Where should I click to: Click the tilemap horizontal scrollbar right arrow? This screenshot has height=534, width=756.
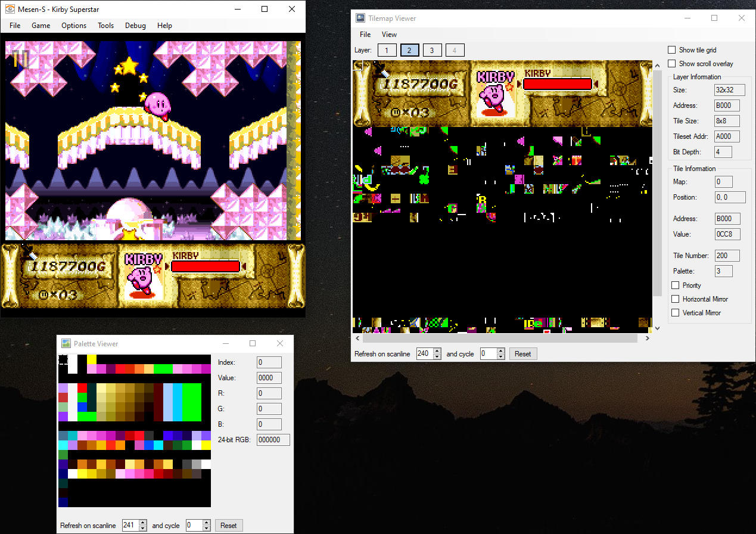tap(648, 339)
